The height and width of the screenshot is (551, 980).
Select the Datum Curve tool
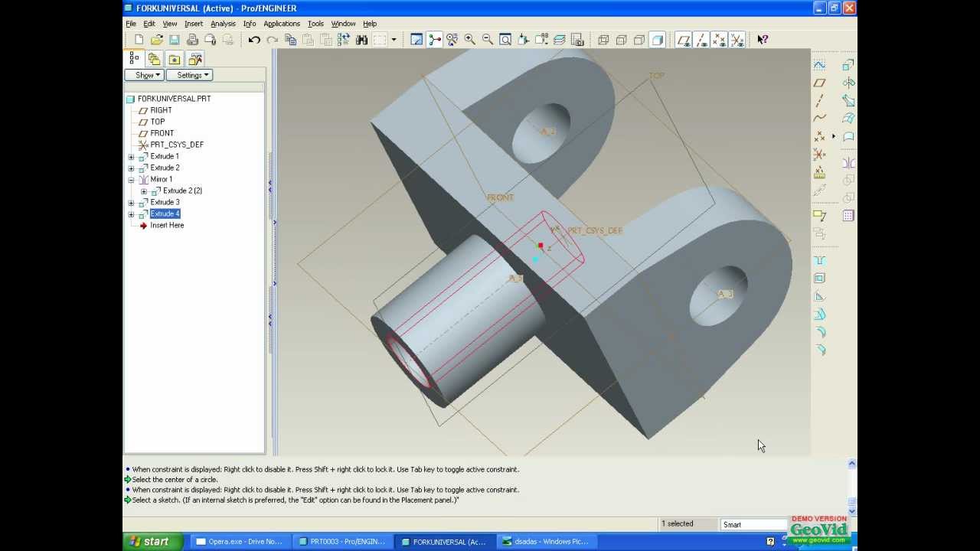(x=819, y=118)
